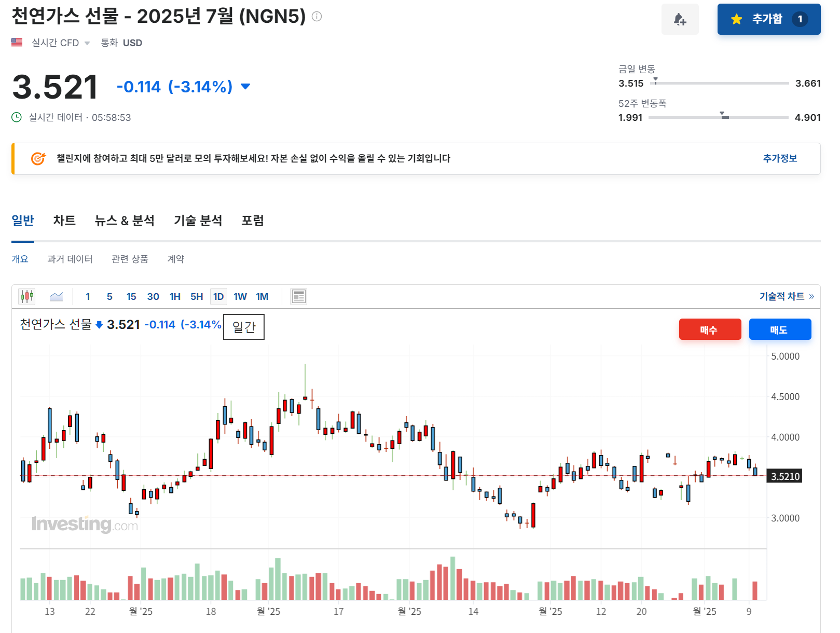Create a price alert with the bell icon
This screenshot has height=633, width=840.
680,19
